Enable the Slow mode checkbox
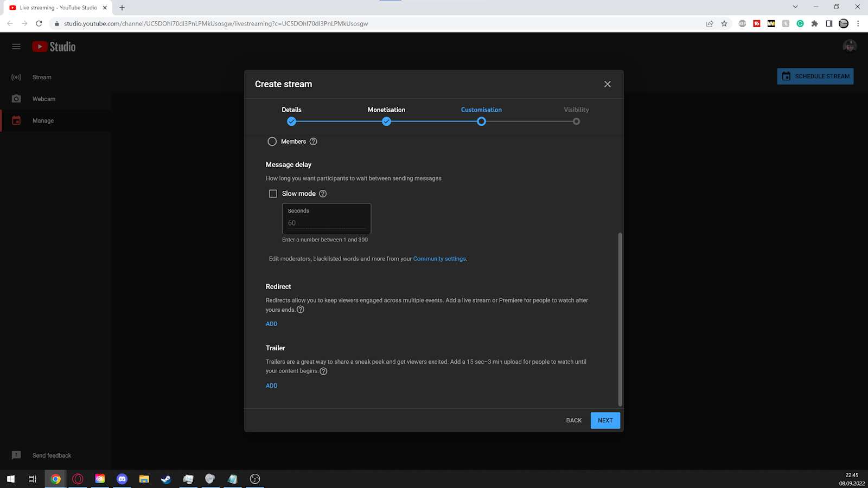The height and width of the screenshot is (488, 868). [x=273, y=194]
